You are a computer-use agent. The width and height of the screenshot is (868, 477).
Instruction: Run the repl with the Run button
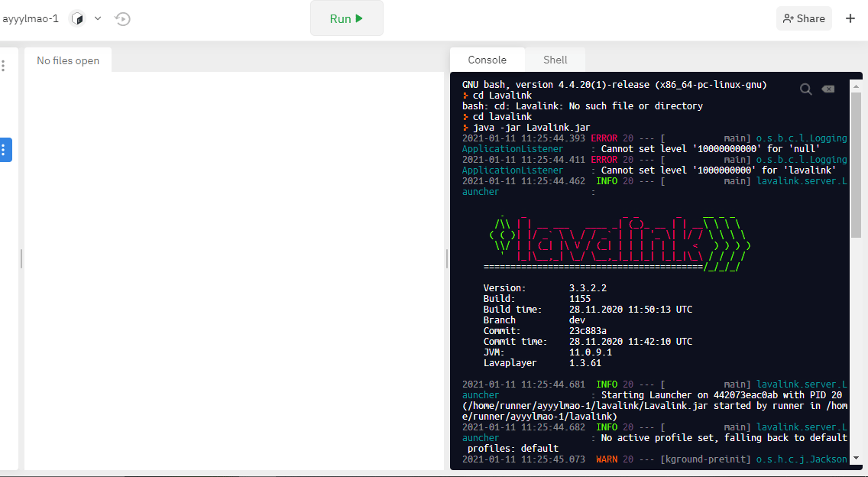(347, 18)
